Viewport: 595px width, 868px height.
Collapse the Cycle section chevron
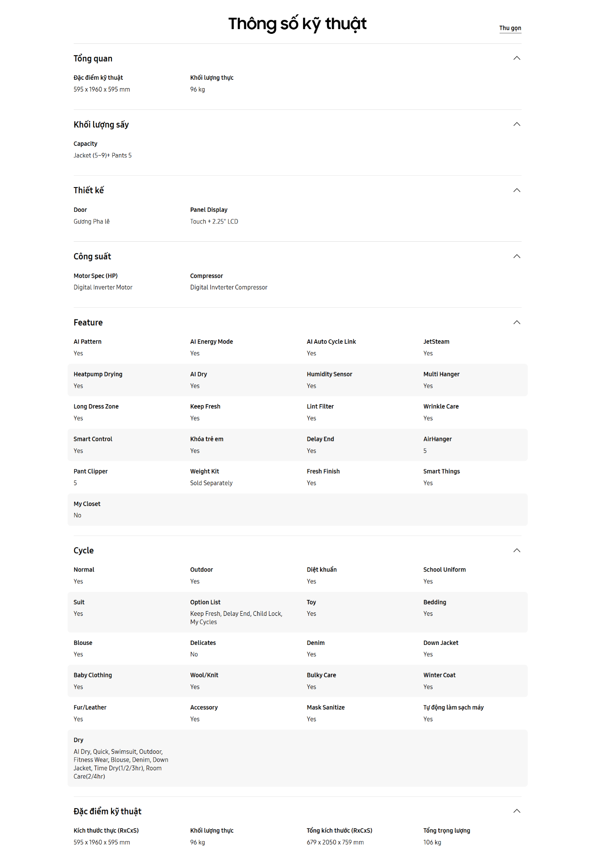point(517,550)
